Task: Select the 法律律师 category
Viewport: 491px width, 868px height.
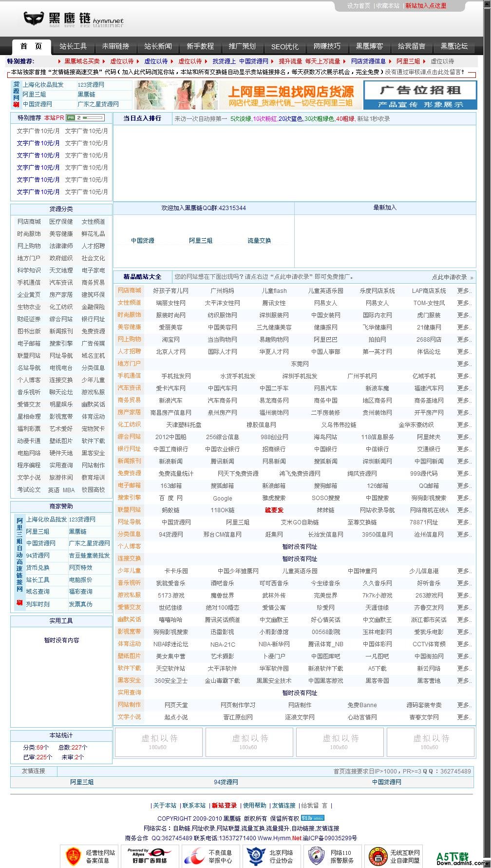Action: [x=61, y=246]
